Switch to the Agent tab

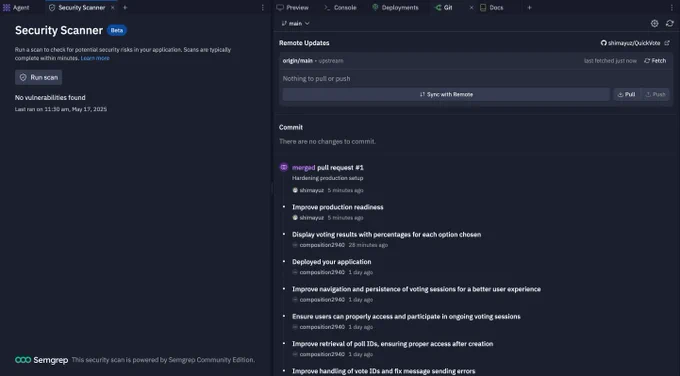(16, 7)
